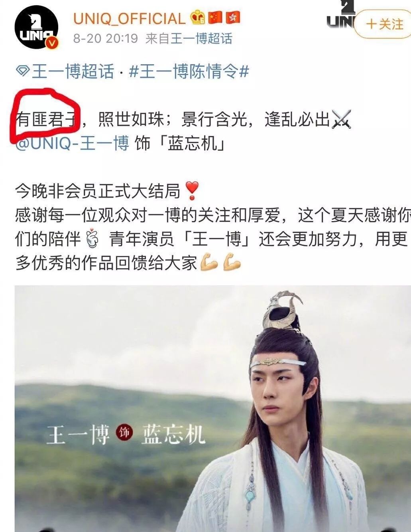411x532 pixels.
Task: Click the red exclamation heart emoji
Action: click(193, 191)
